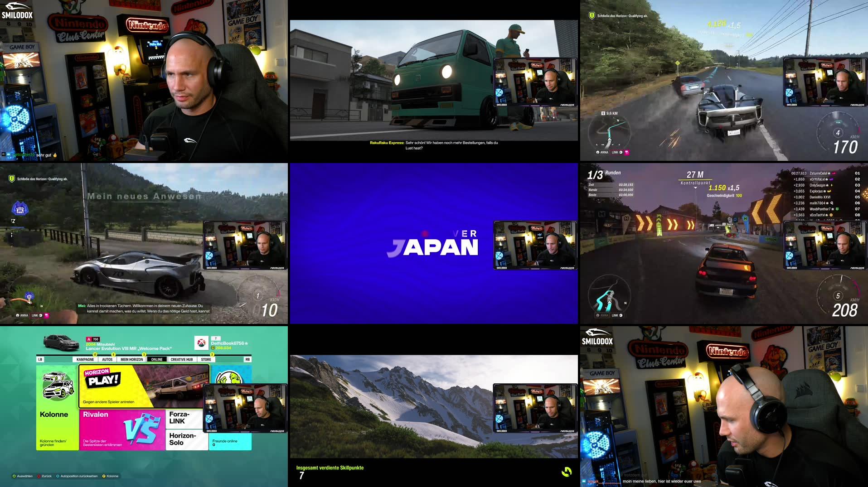Click the webcam overlay in the JAPAN frame
Image resolution: width=868 pixels, height=487 pixels.
point(535,246)
